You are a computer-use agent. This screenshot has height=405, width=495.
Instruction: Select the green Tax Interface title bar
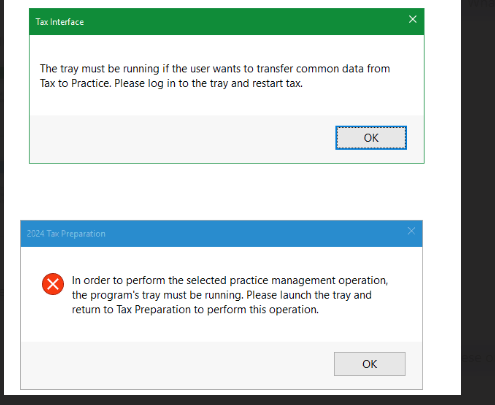coord(227,22)
